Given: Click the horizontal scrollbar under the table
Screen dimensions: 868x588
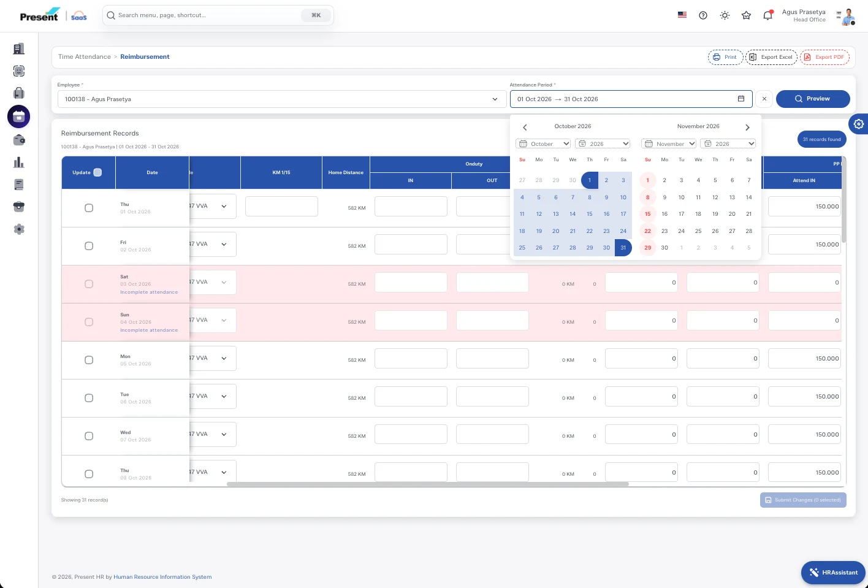Looking at the screenshot, I should click(x=428, y=484).
